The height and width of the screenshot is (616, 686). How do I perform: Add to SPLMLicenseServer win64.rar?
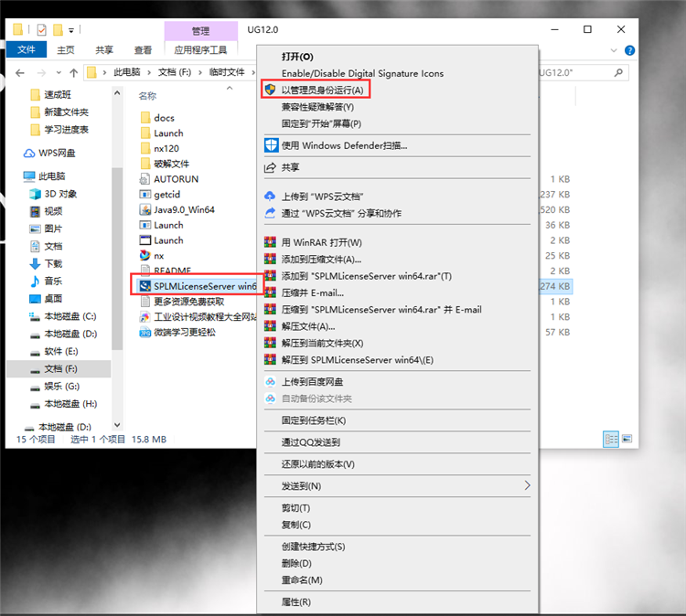coord(366,276)
